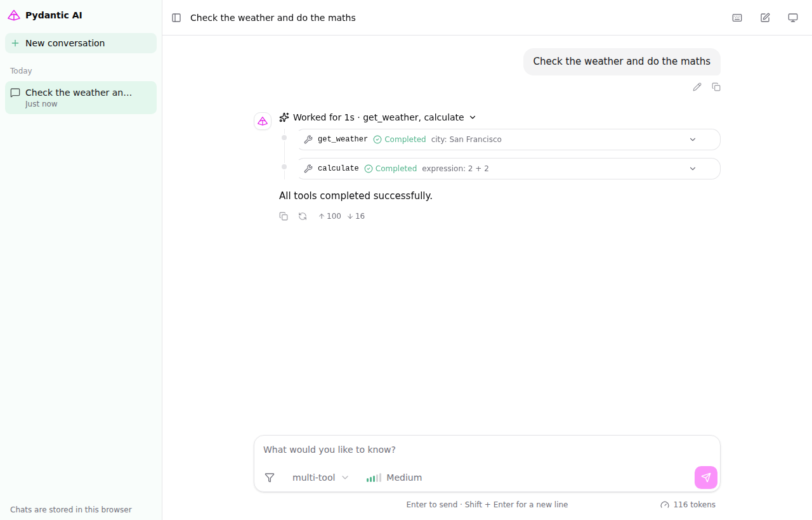Copy the assistant response
The height and width of the screenshot is (520, 812).
click(284, 216)
